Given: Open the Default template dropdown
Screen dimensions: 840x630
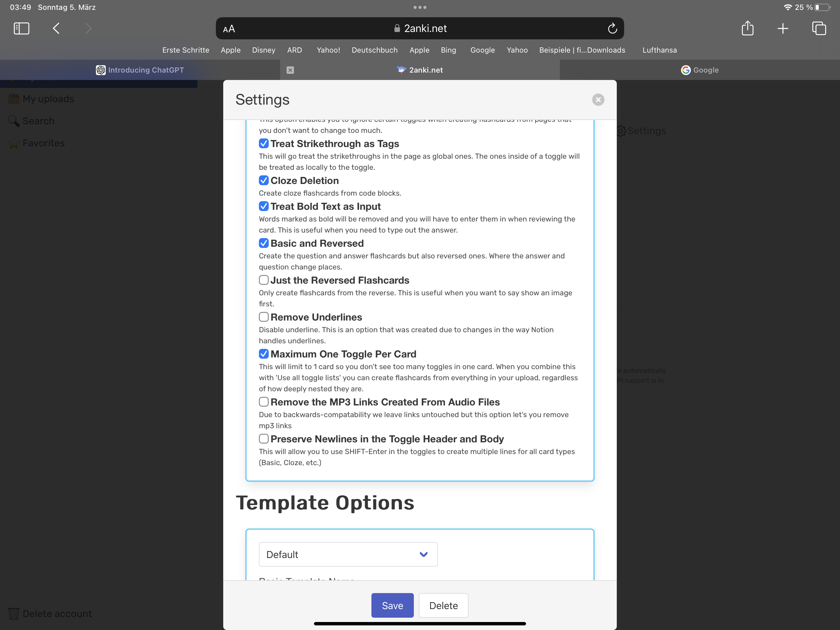Looking at the screenshot, I should pyautogui.click(x=348, y=554).
